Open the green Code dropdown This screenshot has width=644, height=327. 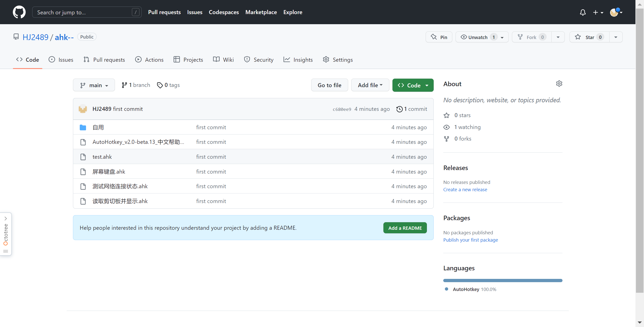click(x=413, y=85)
